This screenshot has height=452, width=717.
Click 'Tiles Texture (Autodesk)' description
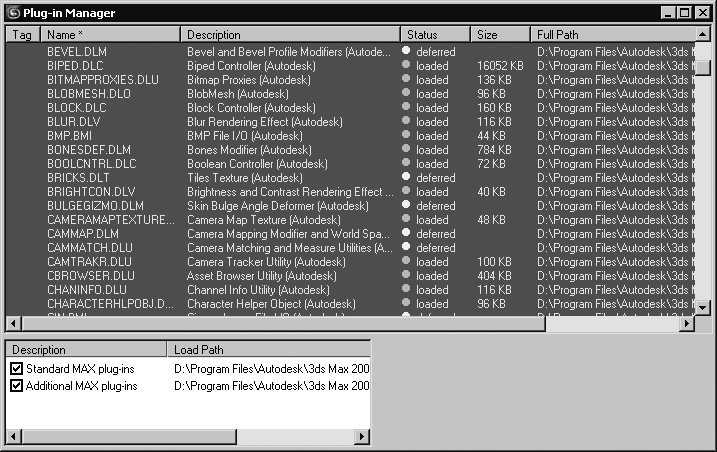(245, 178)
